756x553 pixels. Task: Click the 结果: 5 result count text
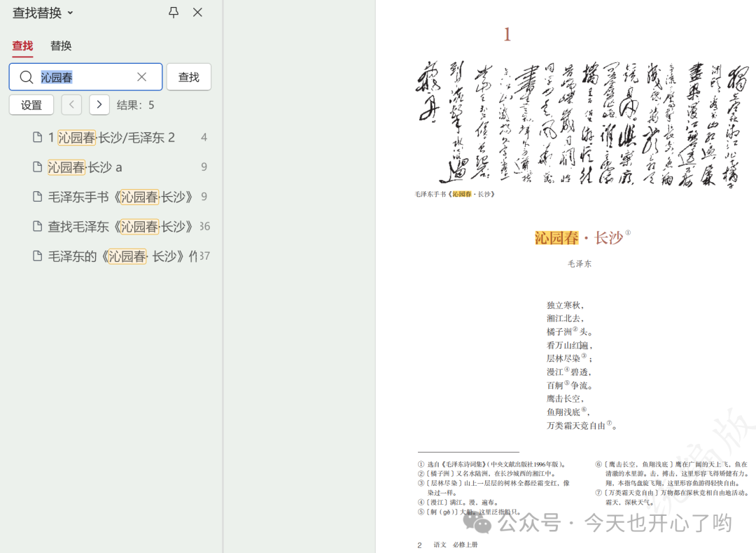pyautogui.click(x=136, y=105)
